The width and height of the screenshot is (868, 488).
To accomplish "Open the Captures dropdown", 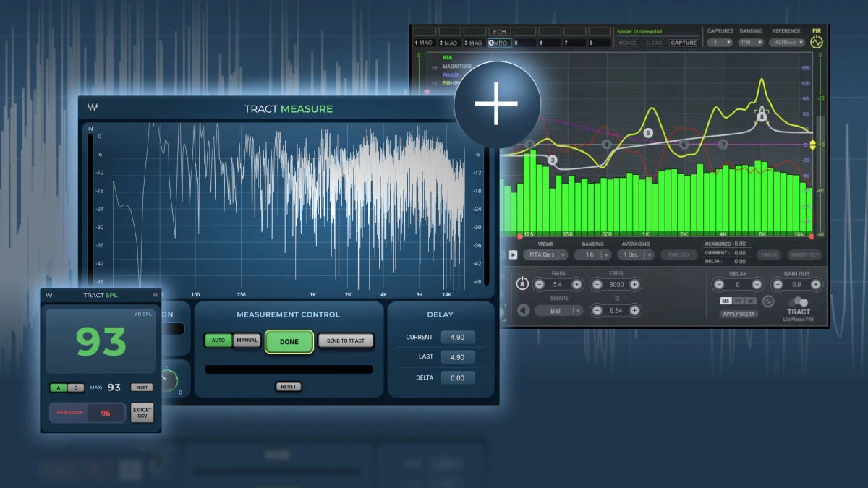I will tap(720, 43).
